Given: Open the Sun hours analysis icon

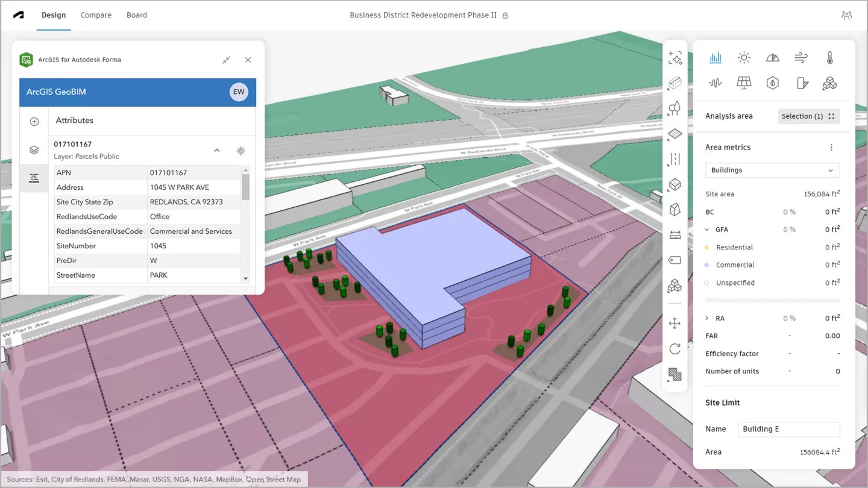Looking at the screenshot, I should (744, 58).
